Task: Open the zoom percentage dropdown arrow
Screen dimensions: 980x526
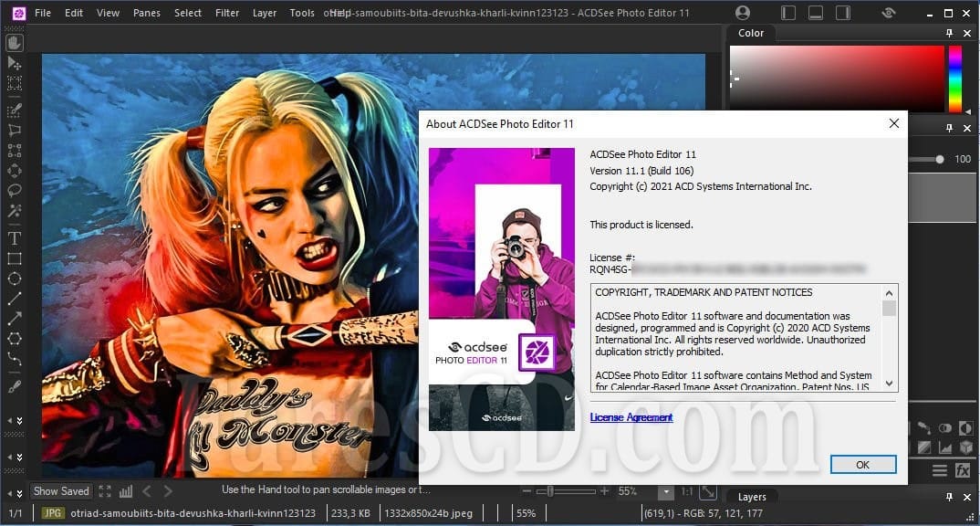Action: coord(666,491)
